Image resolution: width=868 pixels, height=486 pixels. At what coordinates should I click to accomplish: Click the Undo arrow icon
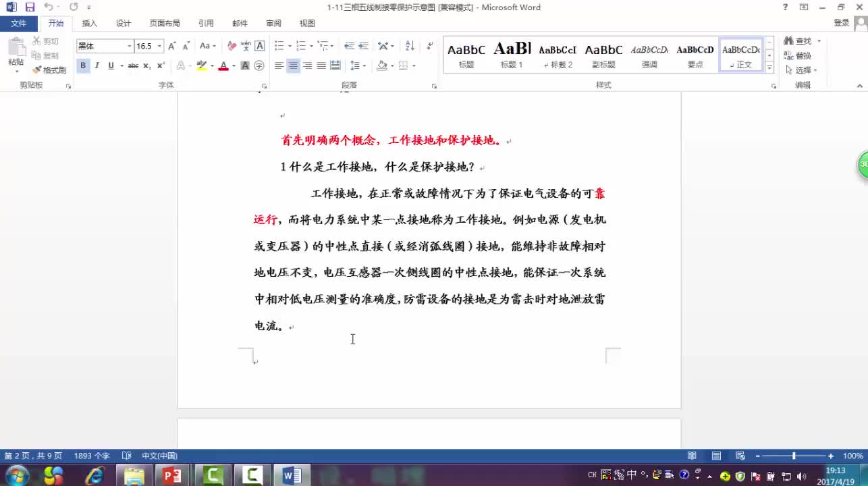[49, 7]
